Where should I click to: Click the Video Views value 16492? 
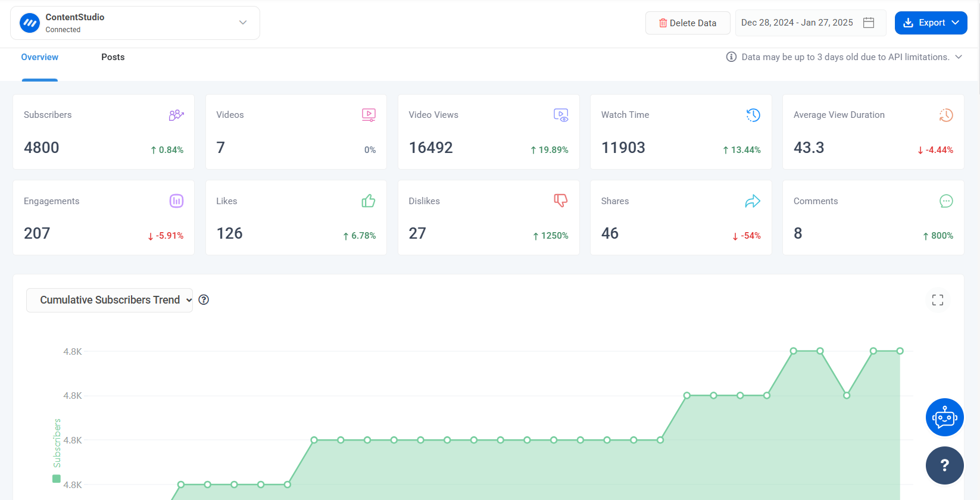point(431,148)
